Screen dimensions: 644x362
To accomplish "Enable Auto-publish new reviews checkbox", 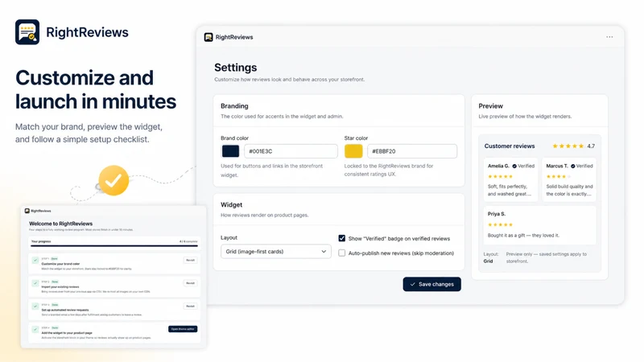I will click(341, 253).
